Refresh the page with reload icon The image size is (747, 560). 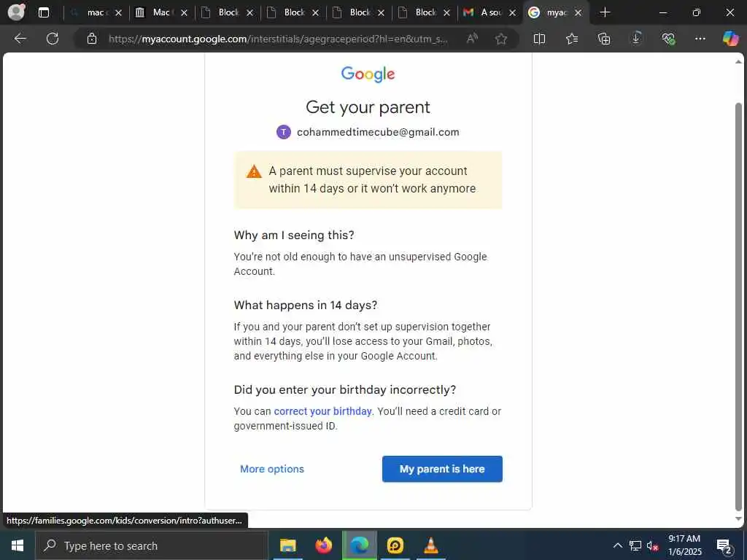[x=53, y=39]
